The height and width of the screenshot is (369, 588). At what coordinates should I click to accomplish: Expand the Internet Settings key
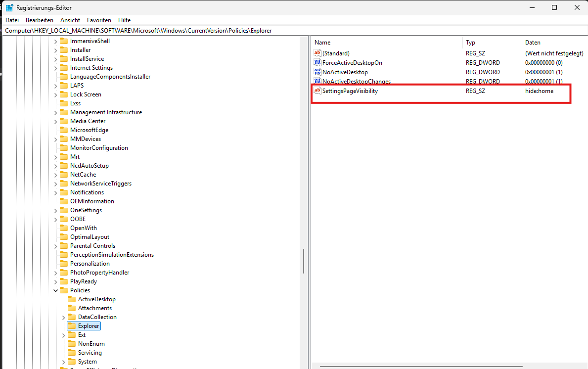pos(55,67)
